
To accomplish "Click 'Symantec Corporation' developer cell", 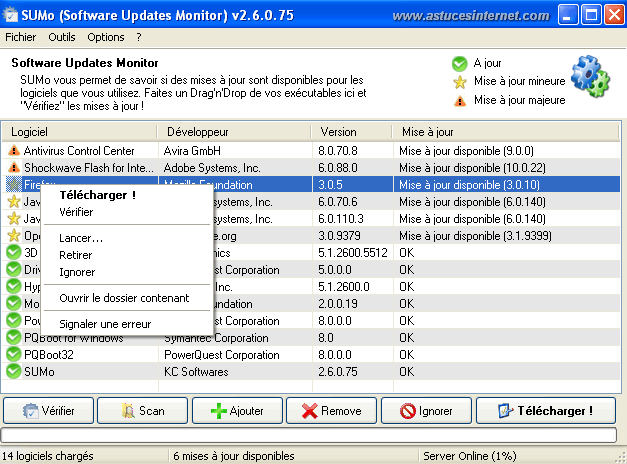I will [216, 338].
